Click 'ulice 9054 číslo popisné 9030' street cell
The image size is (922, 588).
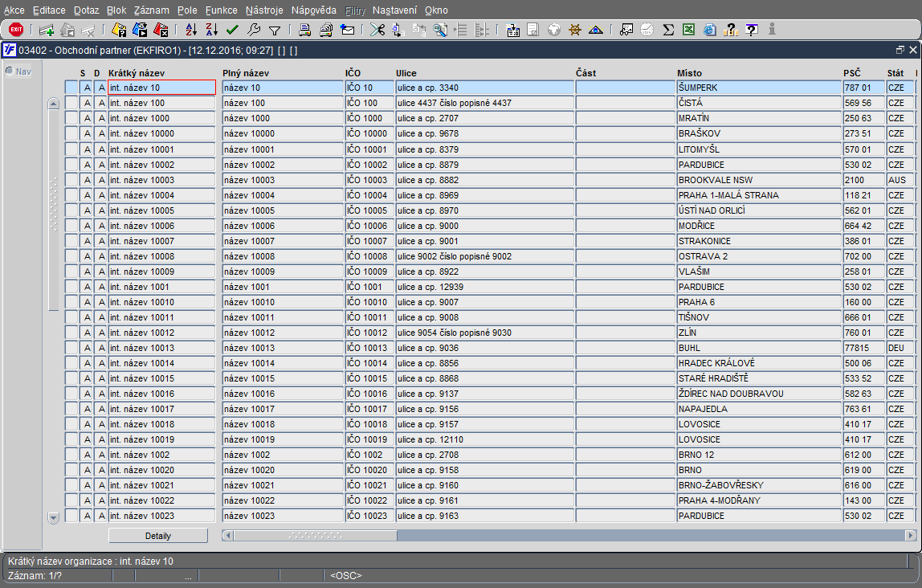(484, 333)
